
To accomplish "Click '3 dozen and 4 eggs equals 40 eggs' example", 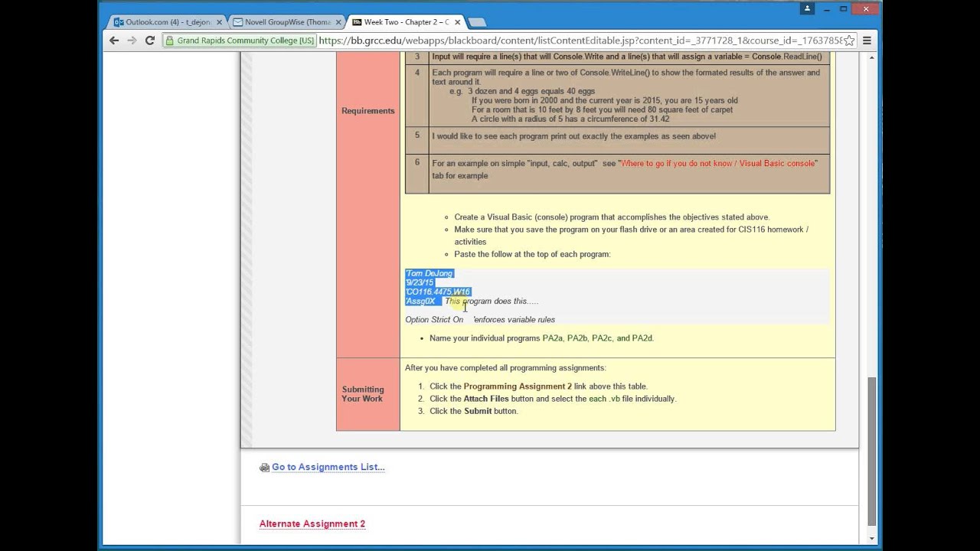I will [x=531, y=91].
